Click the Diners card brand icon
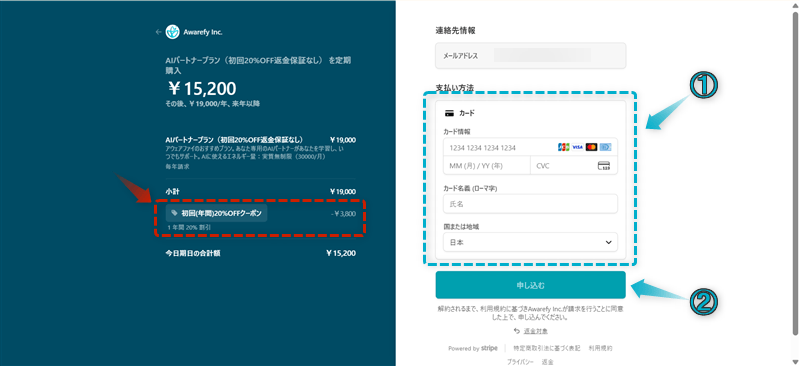This screenshot has height=366, width=800. (605, 147)
